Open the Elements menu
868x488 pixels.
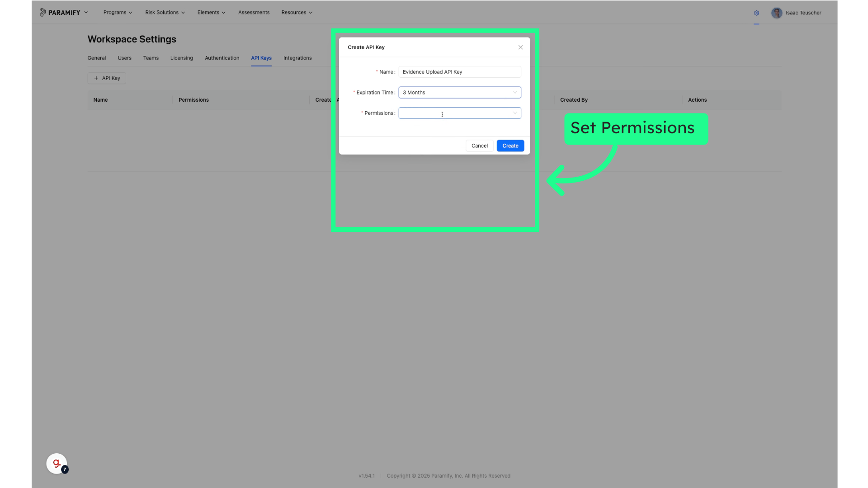[211, 13]
